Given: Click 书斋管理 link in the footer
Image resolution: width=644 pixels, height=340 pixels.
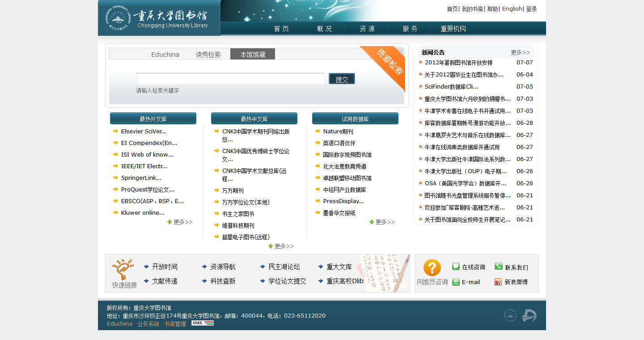Looking at the screenshot, I should click(x=175, y=324).
